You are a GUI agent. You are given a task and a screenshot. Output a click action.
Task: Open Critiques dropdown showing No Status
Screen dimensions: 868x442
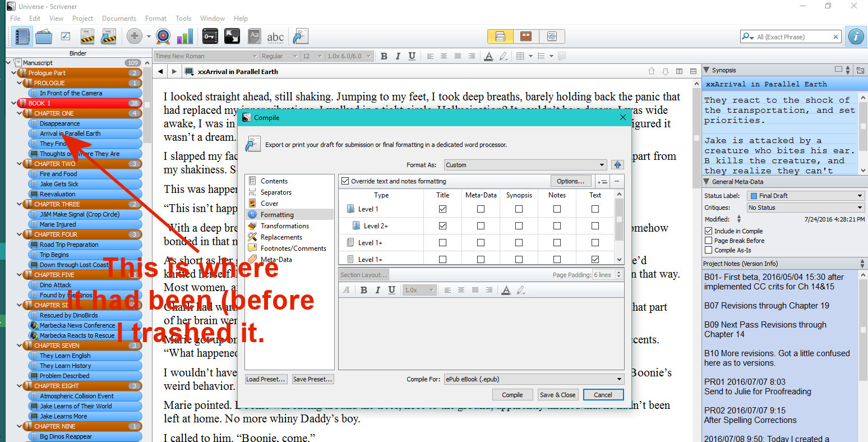point(806,208)
